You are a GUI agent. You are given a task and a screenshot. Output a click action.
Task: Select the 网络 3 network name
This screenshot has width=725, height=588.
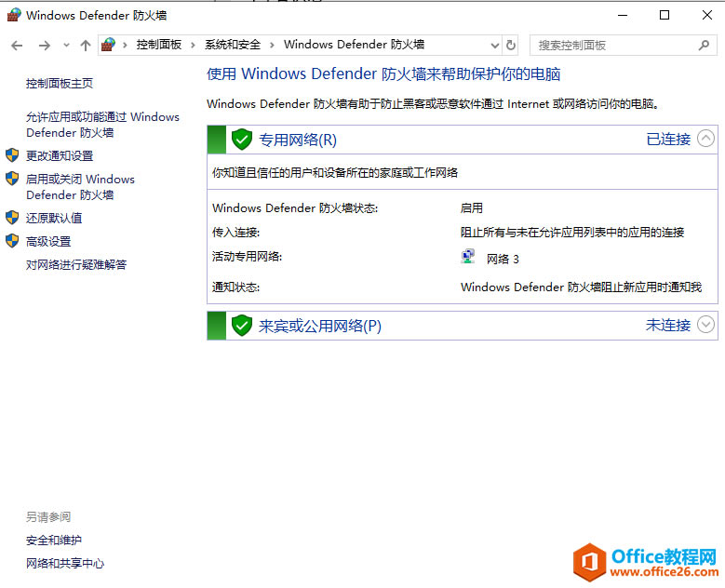503,259
